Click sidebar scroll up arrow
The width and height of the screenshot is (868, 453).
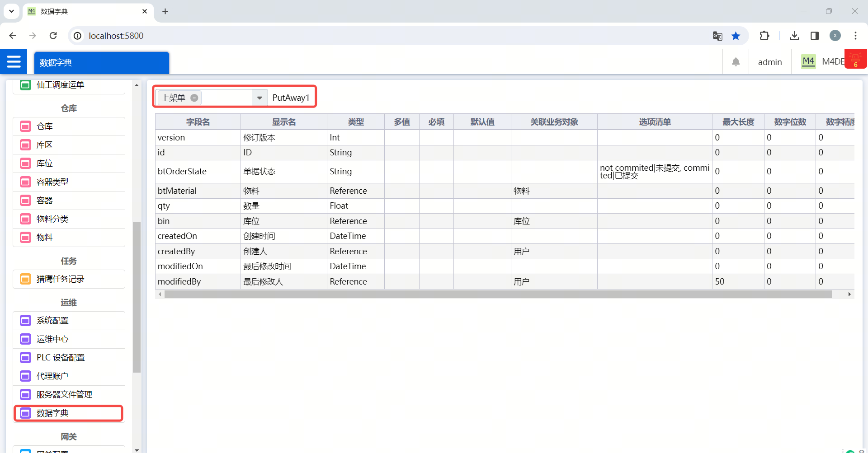(137, 85)
